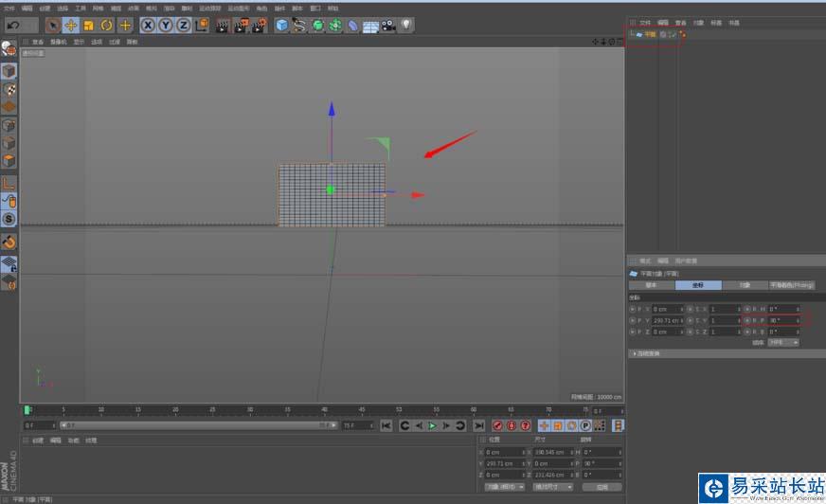This screenshot has width=826, height=504.
Task: Open the 文件 menu in main menu bar
Action: point(9,9)
